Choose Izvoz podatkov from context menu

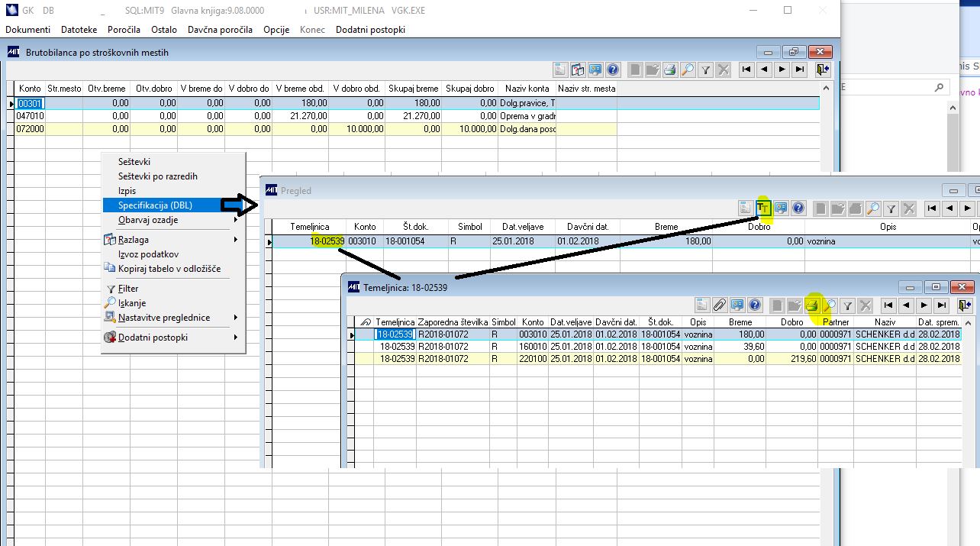click(149, 254)
